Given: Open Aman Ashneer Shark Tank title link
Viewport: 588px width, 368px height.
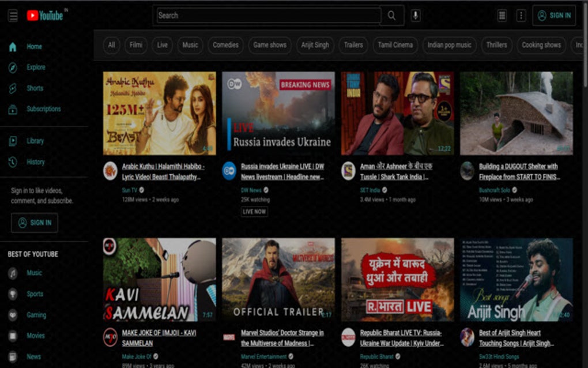Looking at the screenshot, I should [x=396, y=171].
